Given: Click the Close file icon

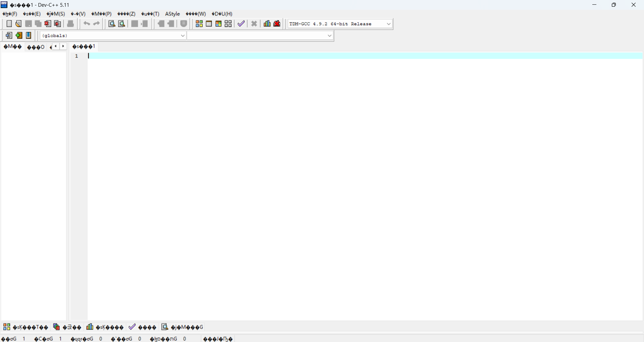Looking at the screenshot, I should 48,24.
